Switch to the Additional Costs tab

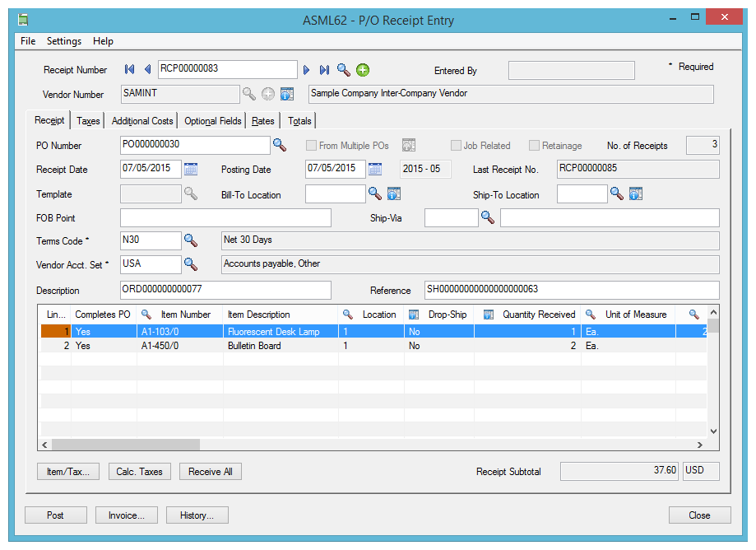142,121
